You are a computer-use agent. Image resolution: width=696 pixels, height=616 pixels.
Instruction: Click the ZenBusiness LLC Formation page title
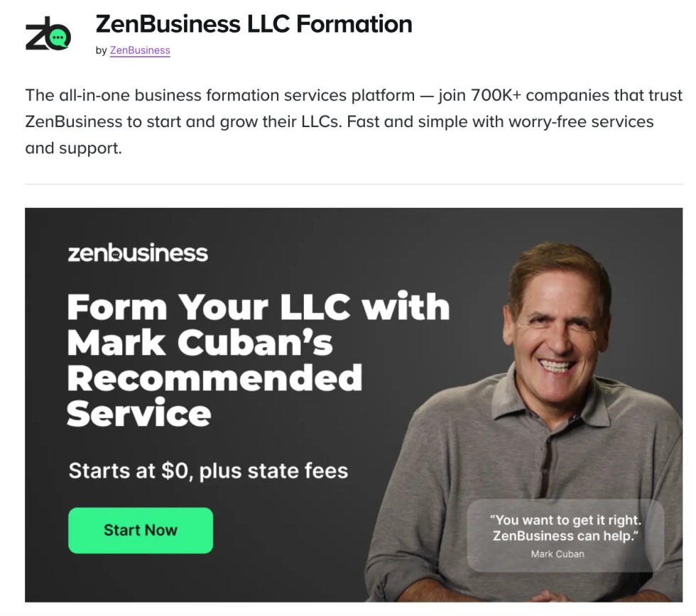coord(254,23)
